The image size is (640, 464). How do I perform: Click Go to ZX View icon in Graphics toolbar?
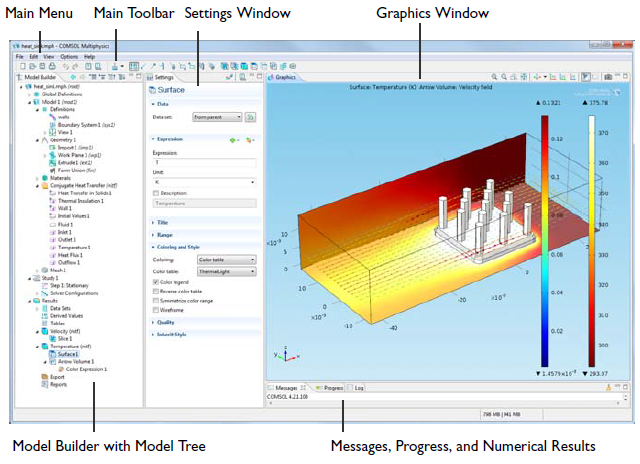pos(573,77)
